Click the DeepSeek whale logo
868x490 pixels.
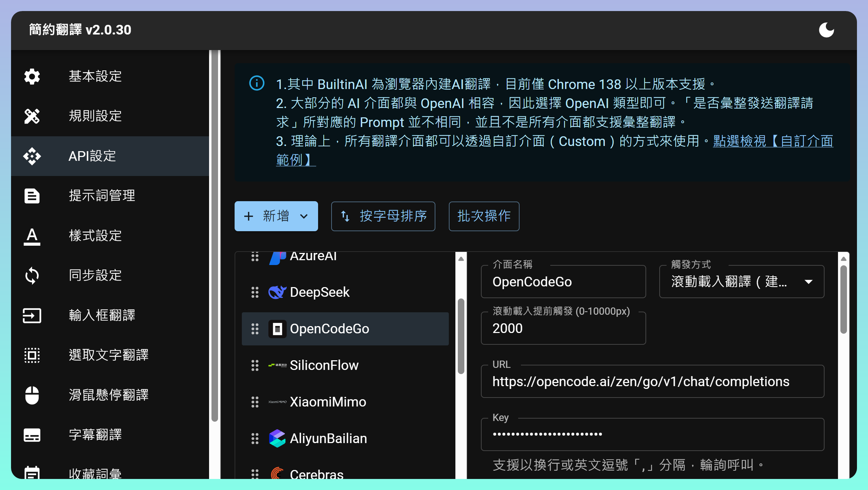(277, 292)
